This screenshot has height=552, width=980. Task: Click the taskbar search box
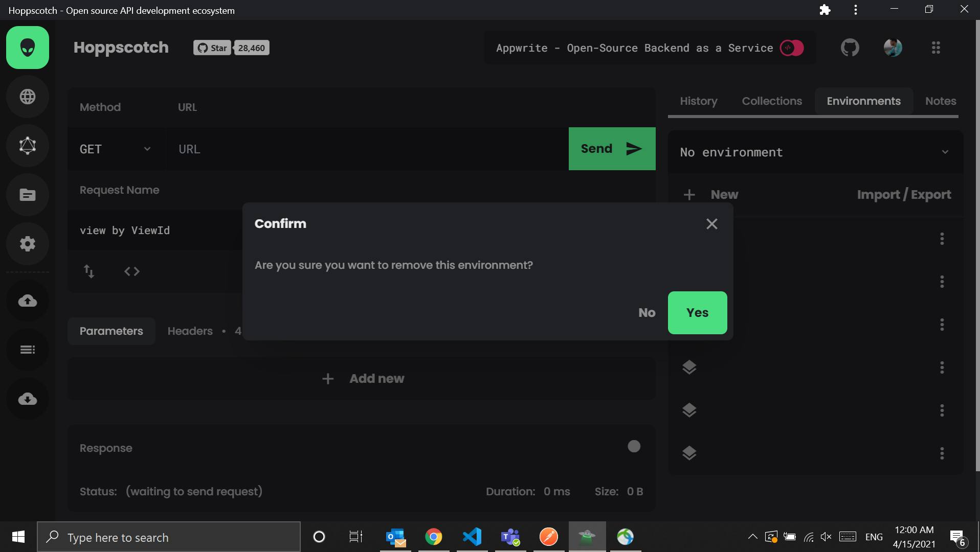169,537
